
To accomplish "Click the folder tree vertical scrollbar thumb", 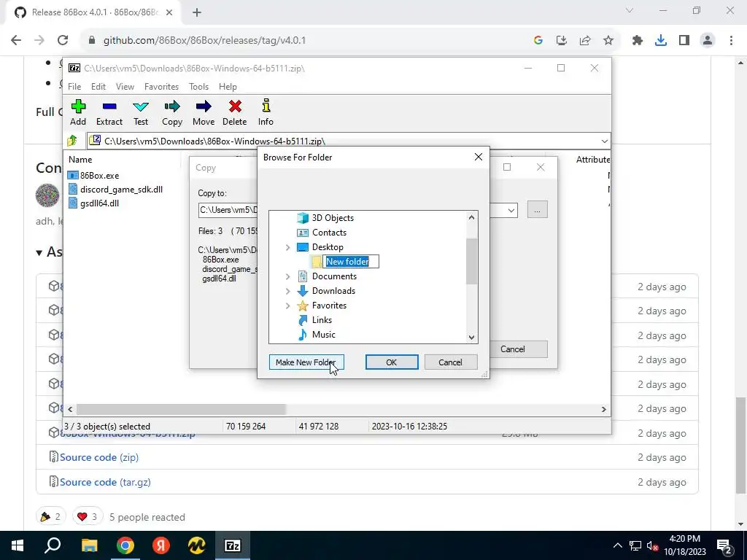I will pos(471,261).
